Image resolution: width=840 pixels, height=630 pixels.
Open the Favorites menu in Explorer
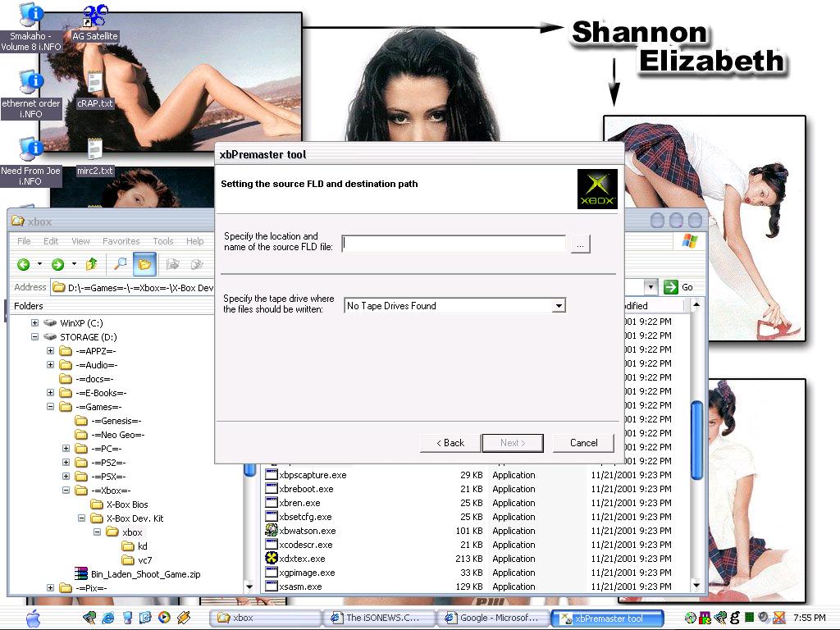coord(121,241)
